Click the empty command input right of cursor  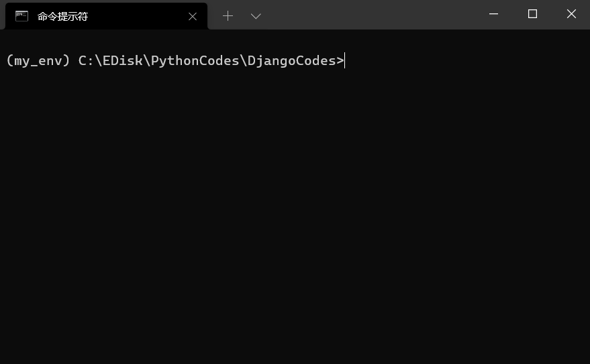(x=466, y=60)
